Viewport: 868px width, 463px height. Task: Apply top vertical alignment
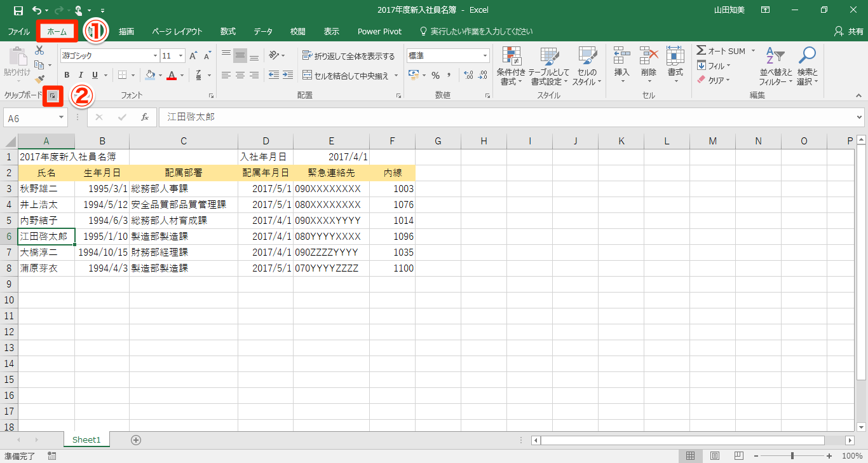pyautogui.click(x=226, y=56)
